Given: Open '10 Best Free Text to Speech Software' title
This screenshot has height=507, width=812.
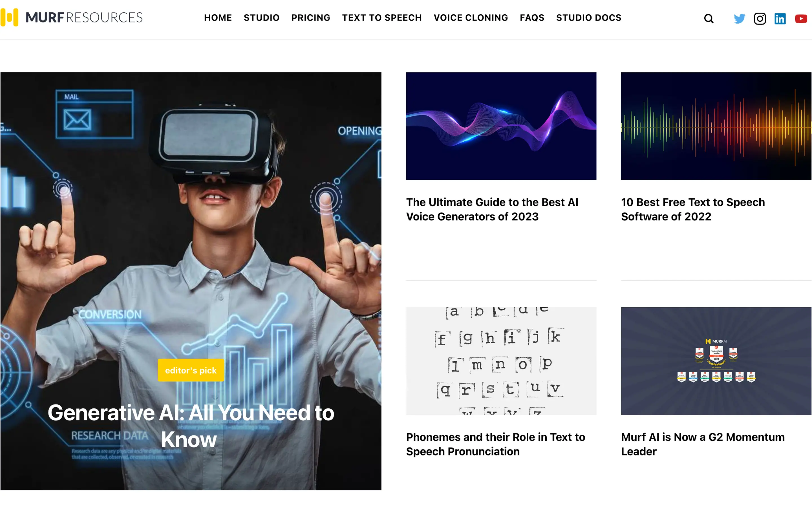Looking at the screenshot, I should (x=692, y=209).
